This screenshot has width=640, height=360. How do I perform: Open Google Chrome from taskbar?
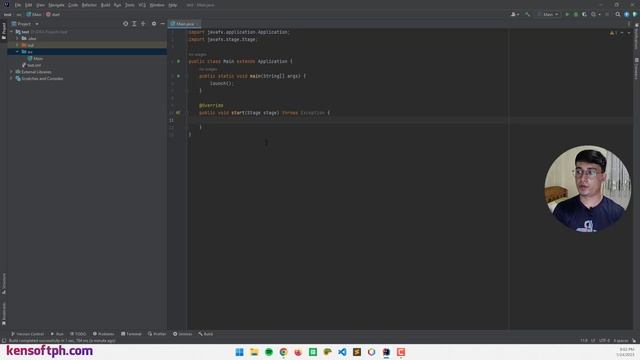(284, 352)
